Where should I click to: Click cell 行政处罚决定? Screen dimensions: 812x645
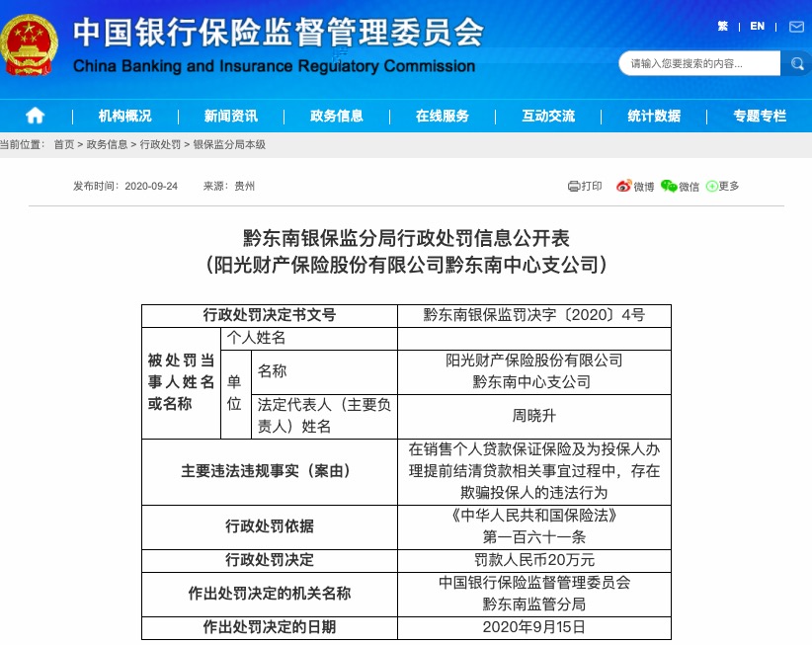270,560
